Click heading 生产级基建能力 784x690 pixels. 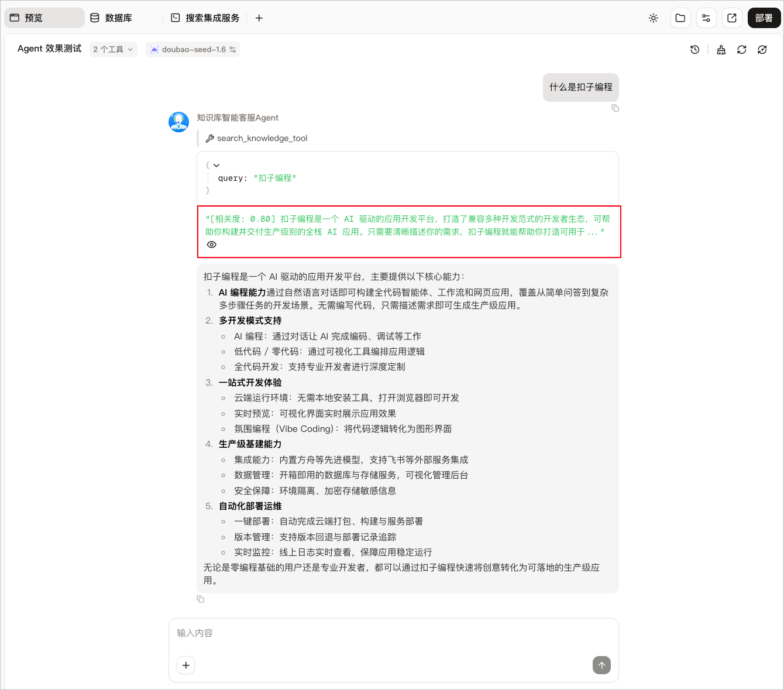(x=250, y=444)
